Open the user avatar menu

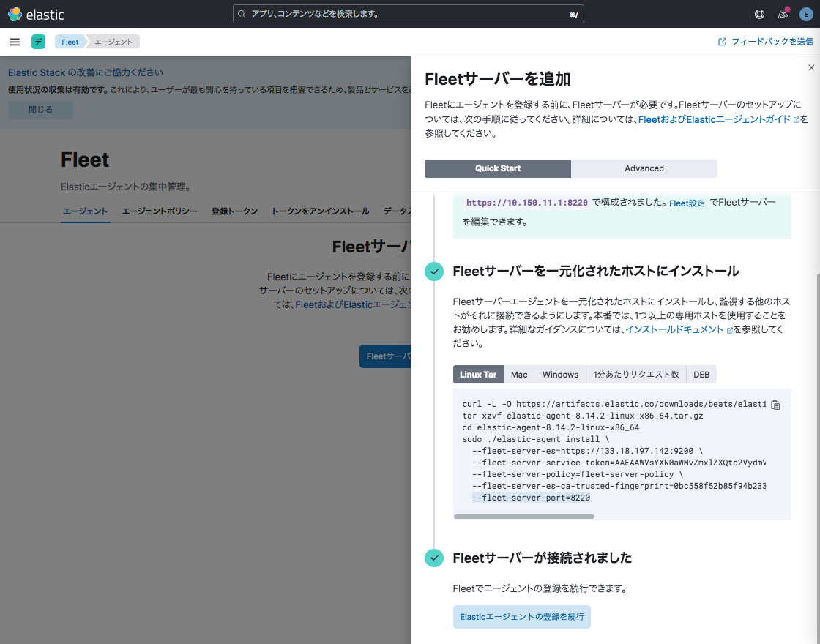806,14
